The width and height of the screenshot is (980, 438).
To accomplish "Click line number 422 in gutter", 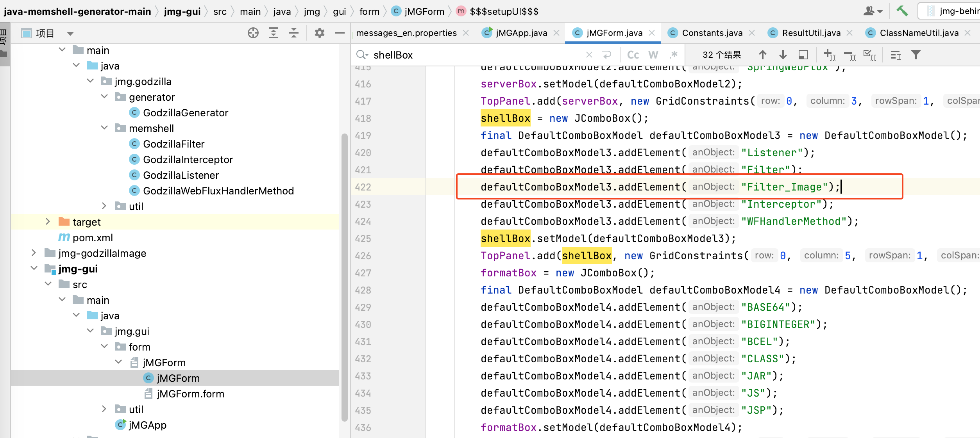I will click(363, 187).
